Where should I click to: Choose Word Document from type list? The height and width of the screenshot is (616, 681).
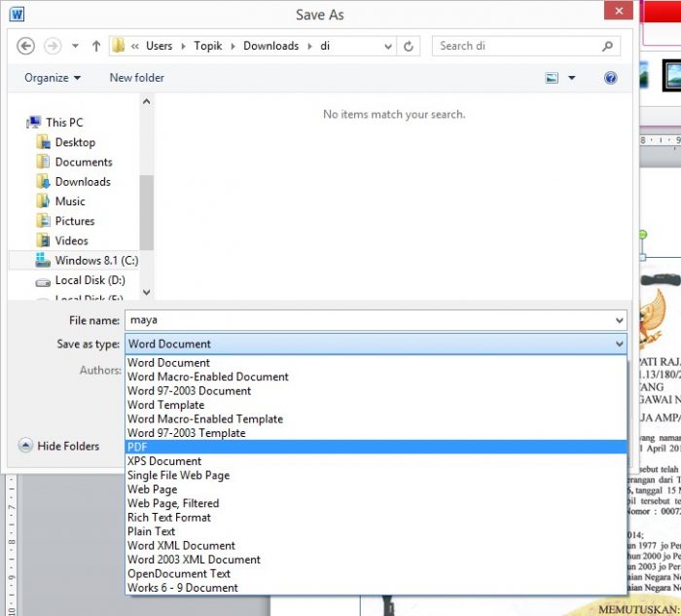pos(376,363)
